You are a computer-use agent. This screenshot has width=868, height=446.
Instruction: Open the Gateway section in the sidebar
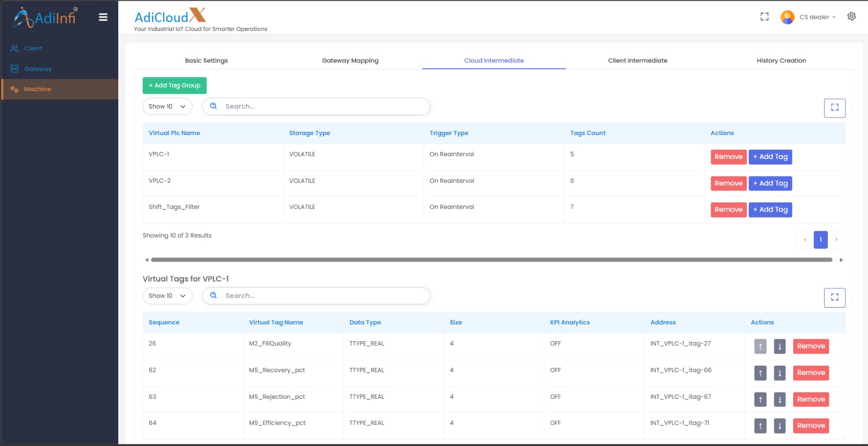click(x=37, y=69)
